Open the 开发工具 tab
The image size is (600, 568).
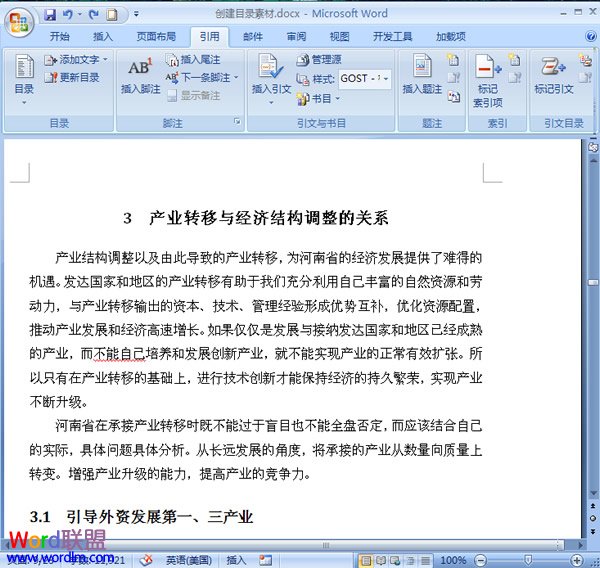coord(393,36)
